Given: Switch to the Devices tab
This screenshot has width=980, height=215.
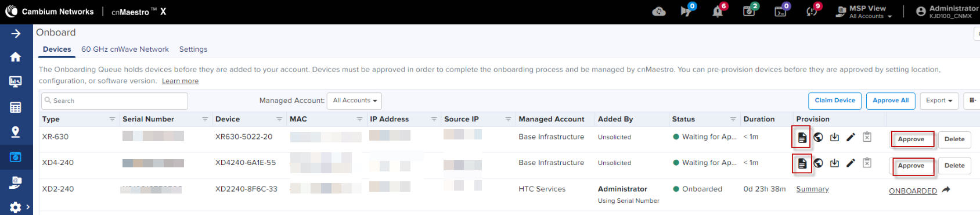Looking at the screenshot, I should coord(57,49).
